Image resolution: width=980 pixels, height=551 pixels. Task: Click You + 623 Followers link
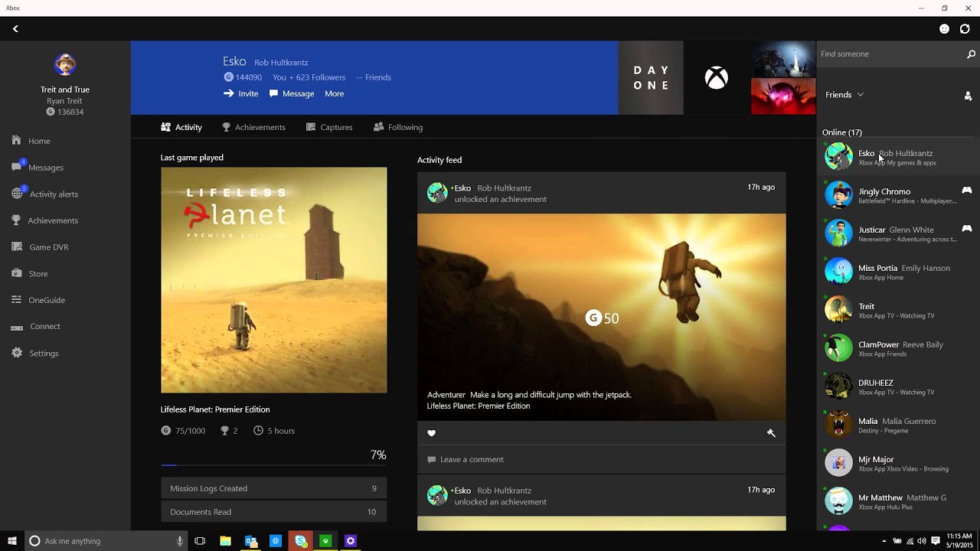coord(309,77)
